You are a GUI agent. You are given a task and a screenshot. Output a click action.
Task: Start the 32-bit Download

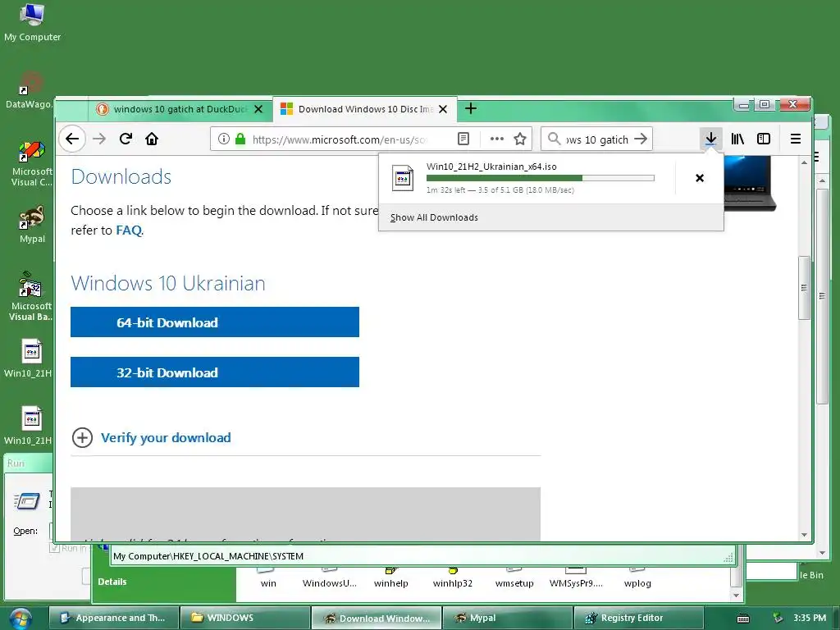tap(215, 372)
